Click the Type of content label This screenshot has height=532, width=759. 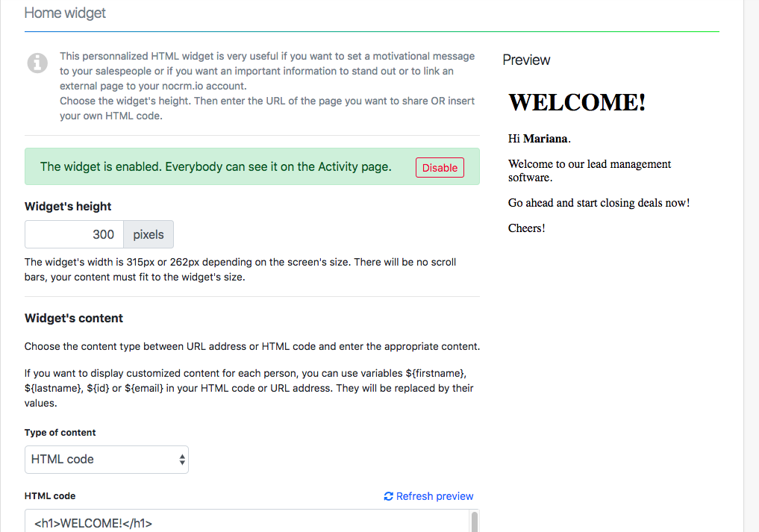point(60,433)
